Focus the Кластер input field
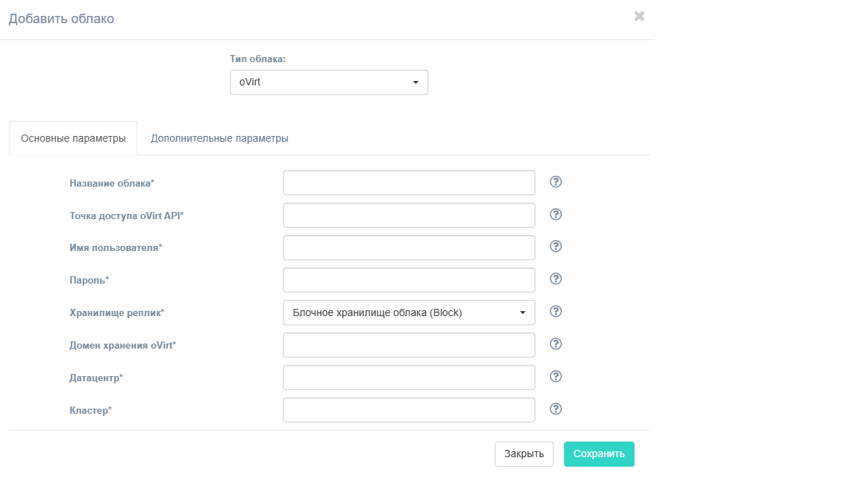 point(409,410)
